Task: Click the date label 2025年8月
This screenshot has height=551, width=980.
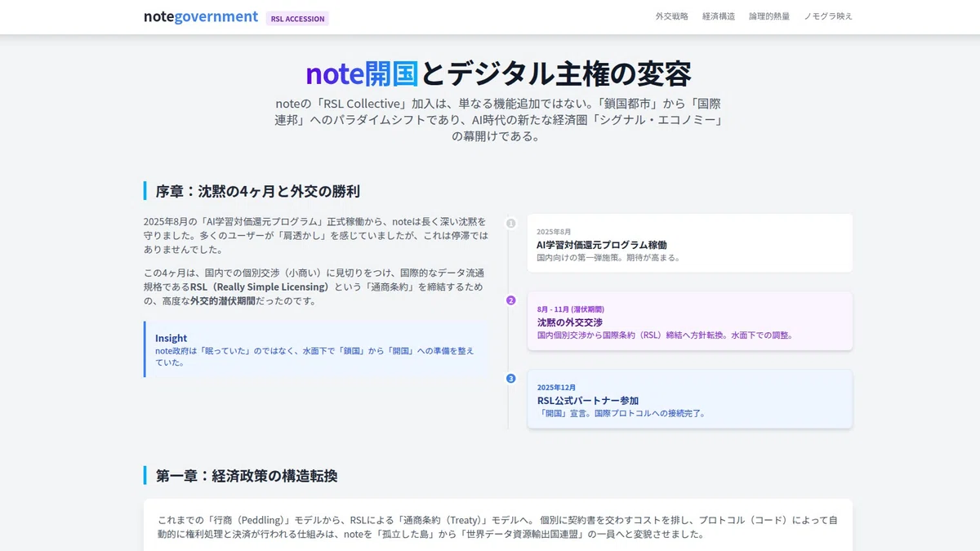Action: tap(555, 232)
